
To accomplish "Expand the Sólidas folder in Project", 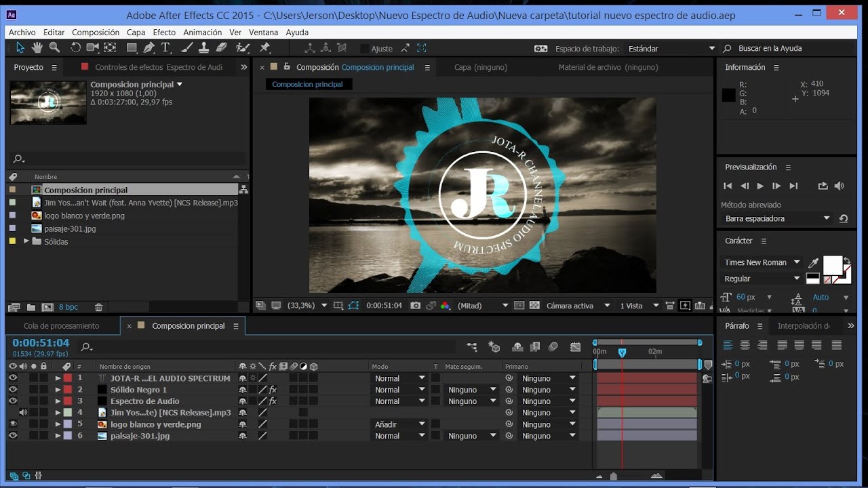I will click(x=26, y=241).
